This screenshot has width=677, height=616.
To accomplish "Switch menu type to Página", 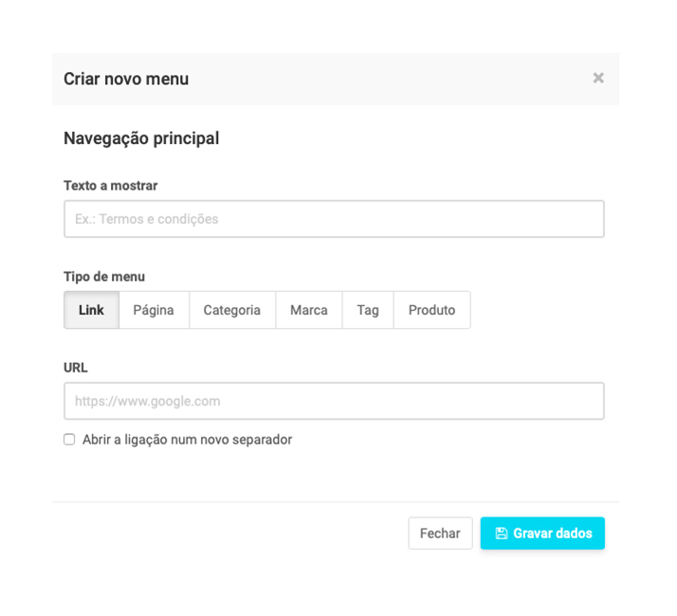I will point(154,310).
